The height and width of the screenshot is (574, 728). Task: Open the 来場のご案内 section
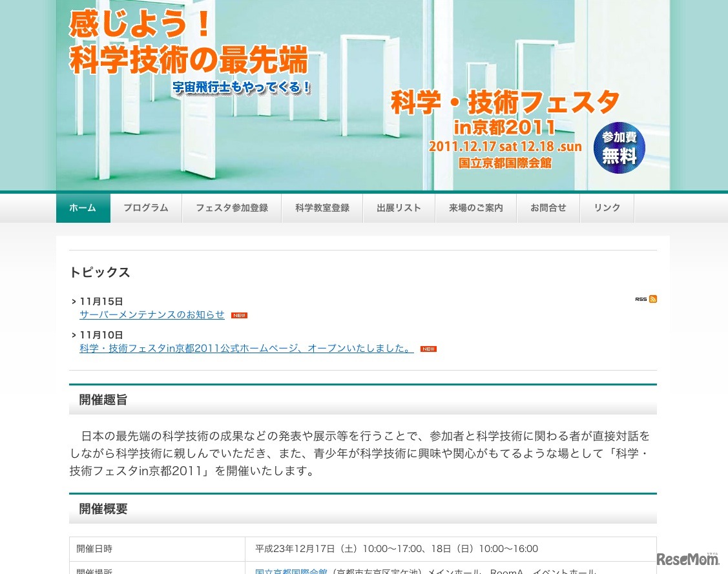coord(475,207)
